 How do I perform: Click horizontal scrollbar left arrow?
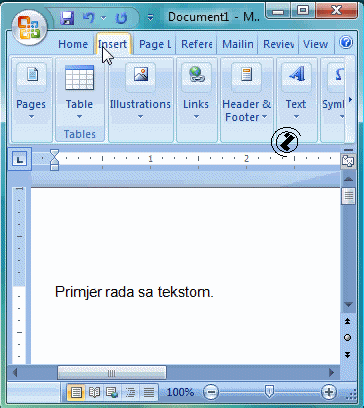(x=15, y=372)
